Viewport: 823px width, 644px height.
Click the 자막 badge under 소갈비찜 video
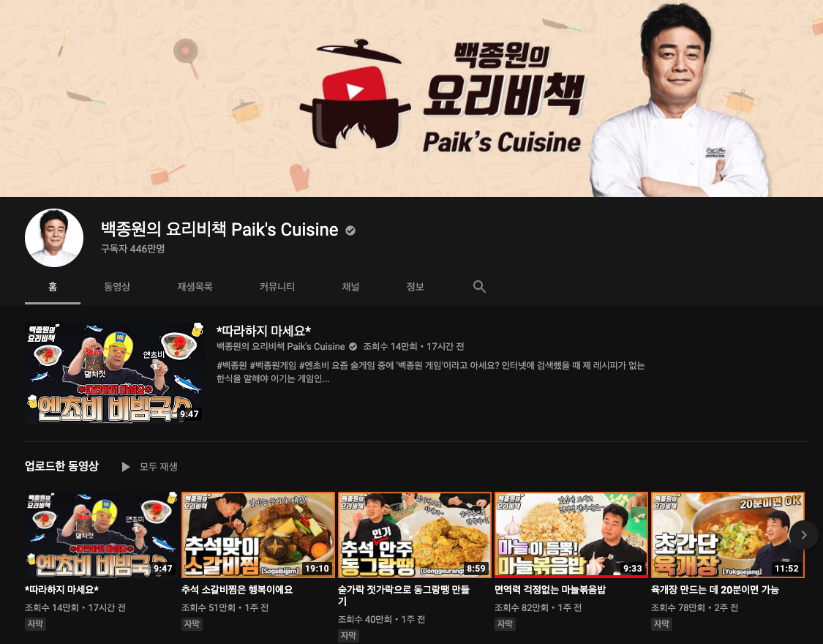coord(192,624)
